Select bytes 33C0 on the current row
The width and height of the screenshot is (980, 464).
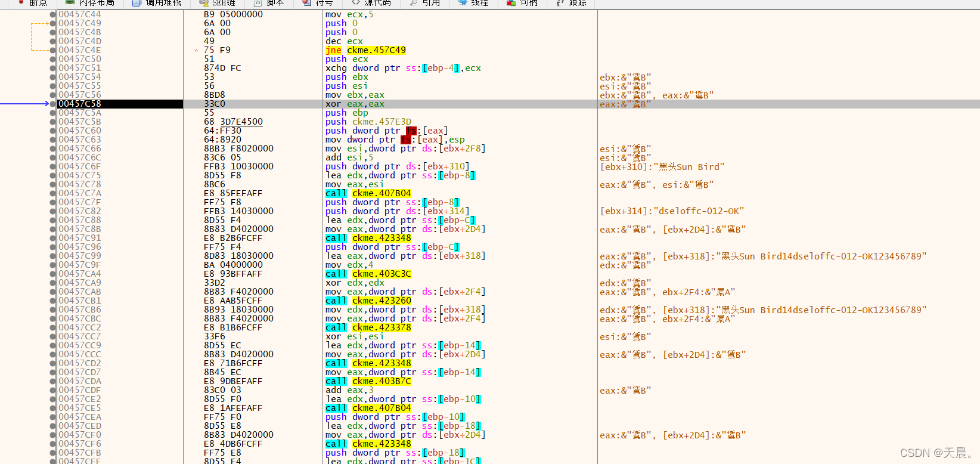click(x=215, y=104)
